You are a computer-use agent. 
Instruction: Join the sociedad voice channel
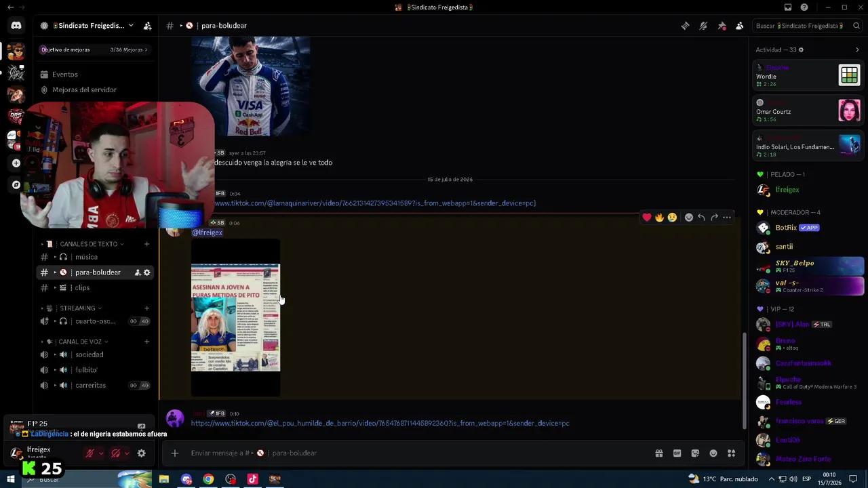[x=95, y=354]
